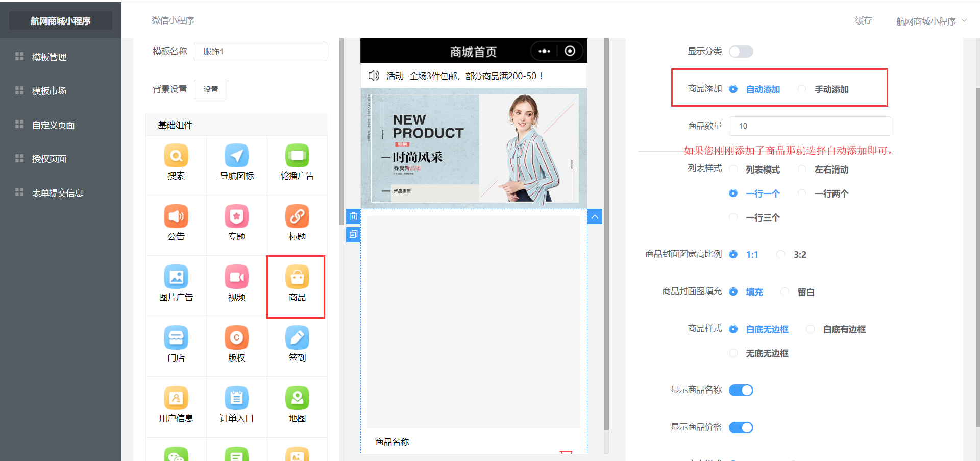The height and width of the screenshot is (461, 980).
Task: Click 商品名称 text in preview
Action: [392, 442]
